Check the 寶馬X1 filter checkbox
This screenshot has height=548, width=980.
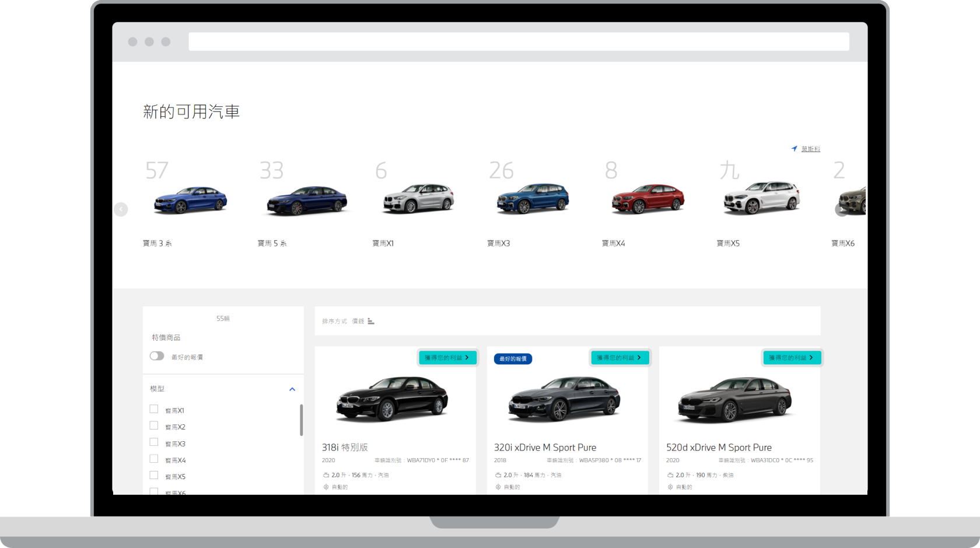click(154, 409)
